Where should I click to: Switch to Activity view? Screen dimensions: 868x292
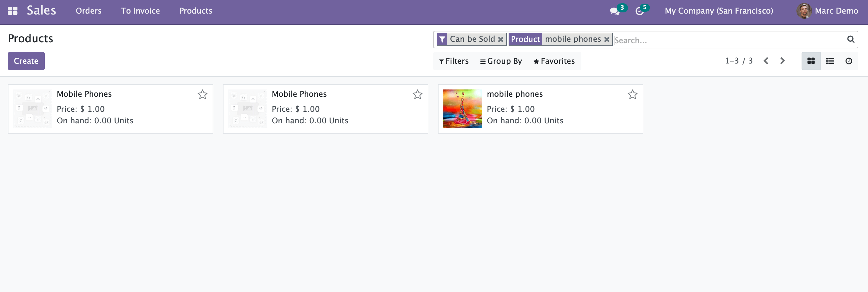coord(848,61)
